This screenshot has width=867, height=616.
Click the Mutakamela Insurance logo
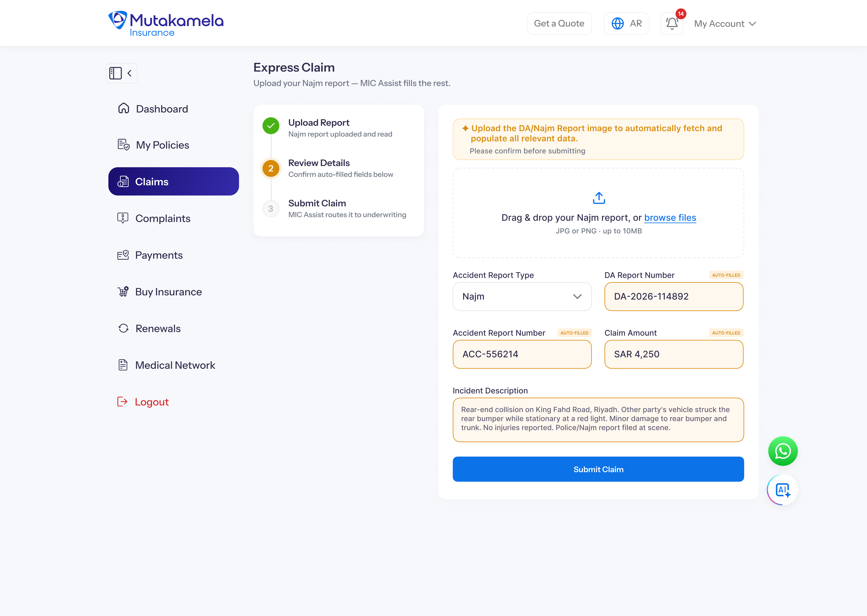click(x=166, y=23)
